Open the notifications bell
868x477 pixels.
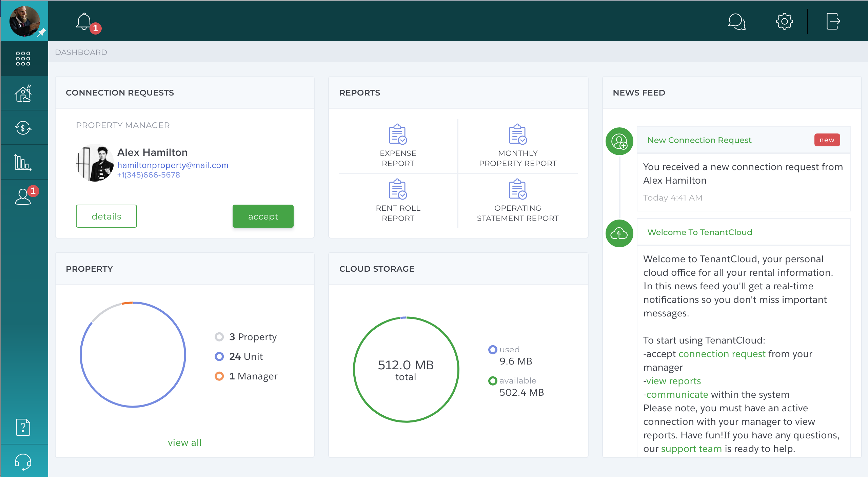point(83,22)
